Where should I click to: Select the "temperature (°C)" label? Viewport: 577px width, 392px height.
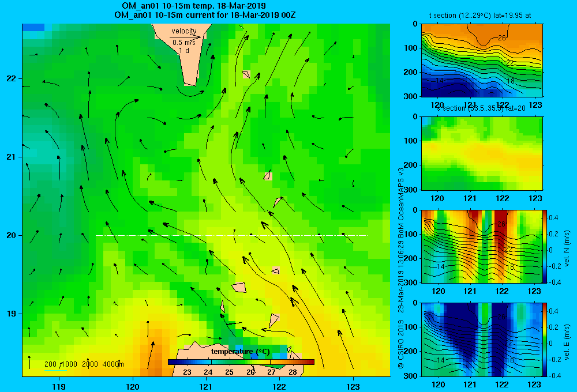tap(240, 352)
